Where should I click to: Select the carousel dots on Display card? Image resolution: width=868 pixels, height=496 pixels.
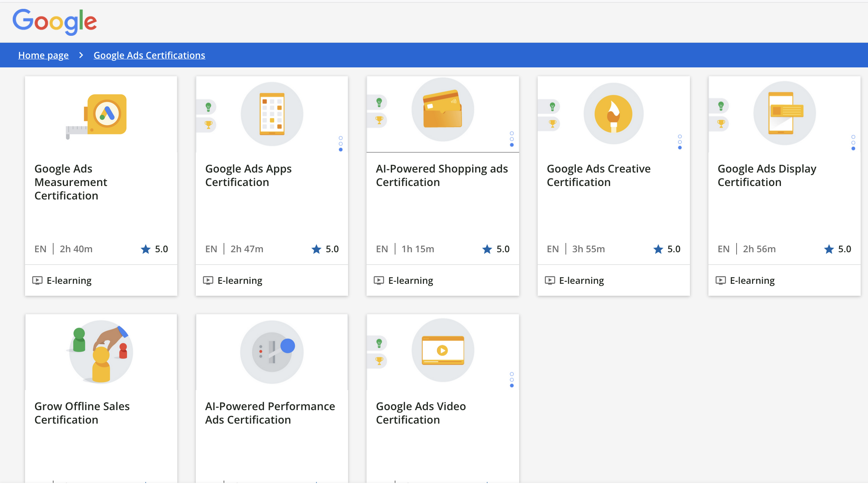pyautogui.click(x=853, y=142)
